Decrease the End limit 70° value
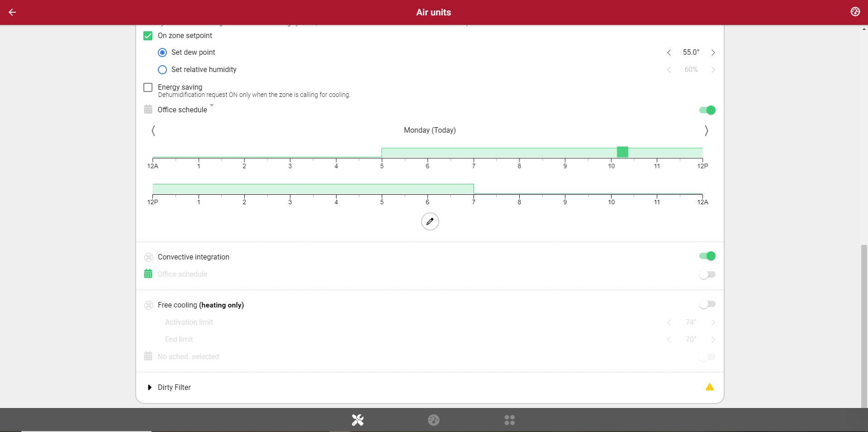Viewport: 868px width, 432px height. click(x=669, y=340)
